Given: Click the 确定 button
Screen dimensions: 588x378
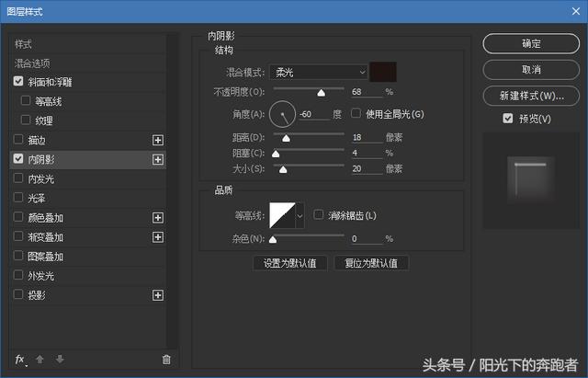Looking at the screenshot, I should click(x=531, y=43).
